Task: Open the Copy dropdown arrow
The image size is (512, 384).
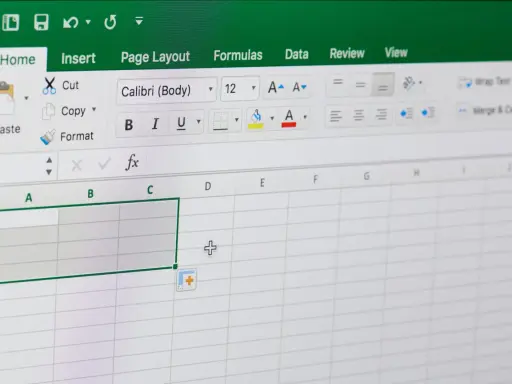Action: coord(94,109)
